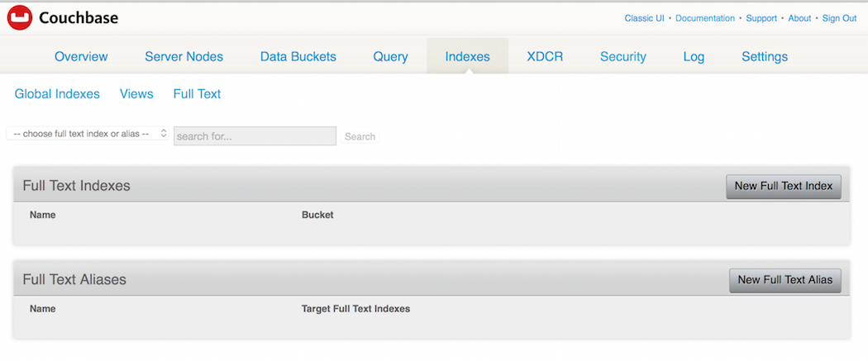Click New Full Text Alias button
This screenshot has height=361, width=868.
785,280
